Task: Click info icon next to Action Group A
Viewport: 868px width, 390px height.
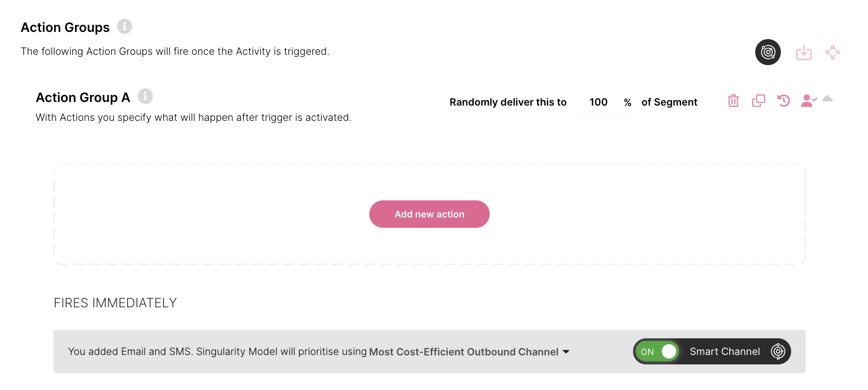Action: coord(145,96)
